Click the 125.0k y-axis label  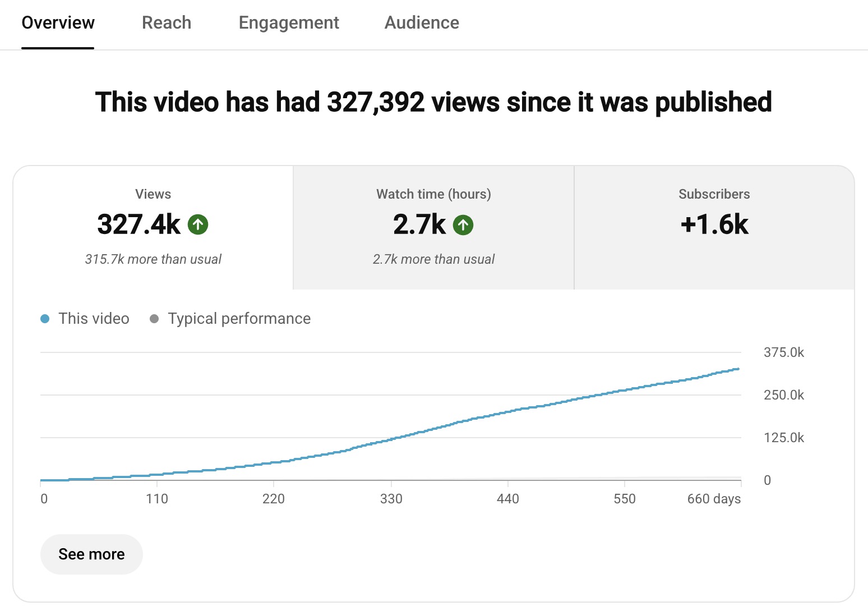pyautogui.click(x=784, y=438)
